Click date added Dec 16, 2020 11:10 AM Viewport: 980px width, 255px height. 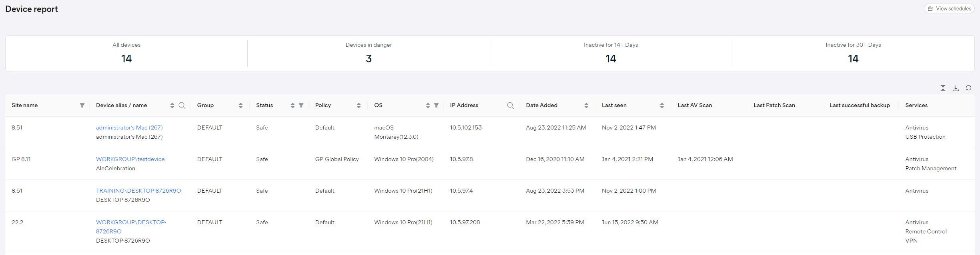pos(555,159)
